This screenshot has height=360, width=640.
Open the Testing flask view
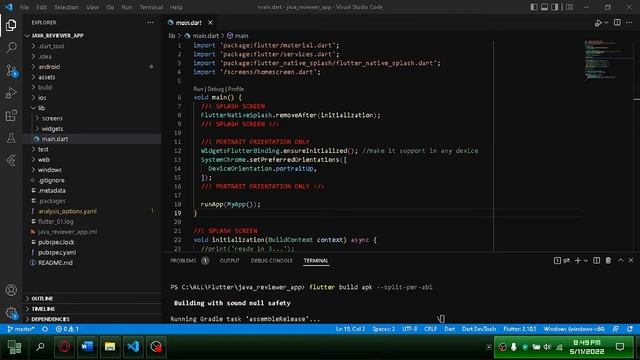tap(11, 138)
